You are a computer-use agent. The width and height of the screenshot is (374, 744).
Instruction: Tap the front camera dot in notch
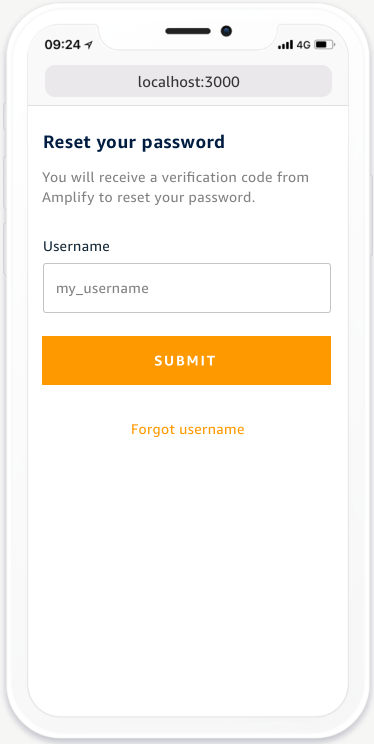coord(226,31)
